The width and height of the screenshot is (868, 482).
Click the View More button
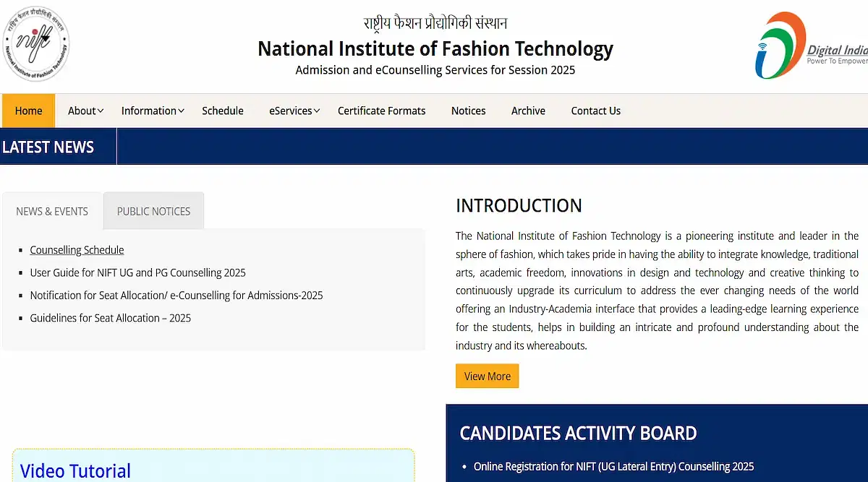tap(487, 376)
